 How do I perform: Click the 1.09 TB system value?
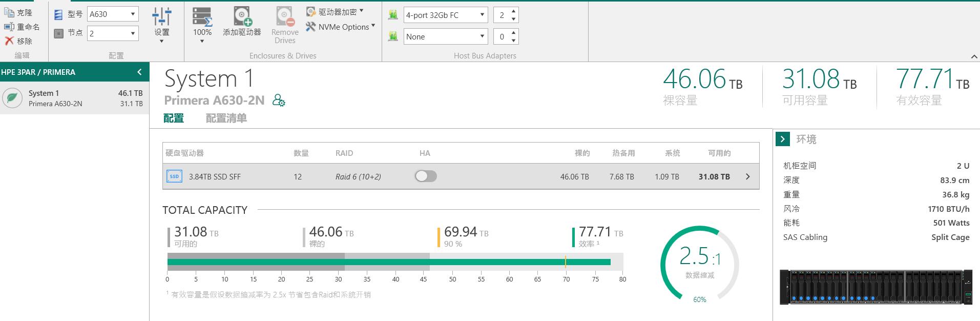pyautogui.click(x=667, y=176)
